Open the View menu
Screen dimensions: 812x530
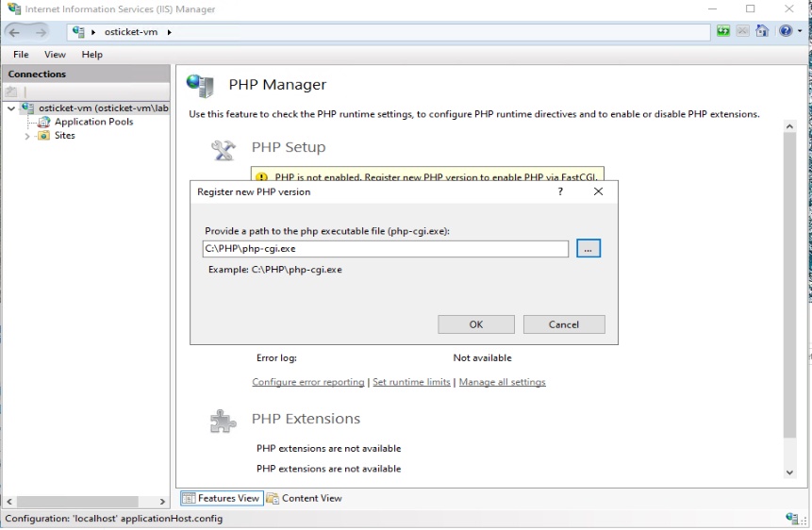[x=55, y=55]
